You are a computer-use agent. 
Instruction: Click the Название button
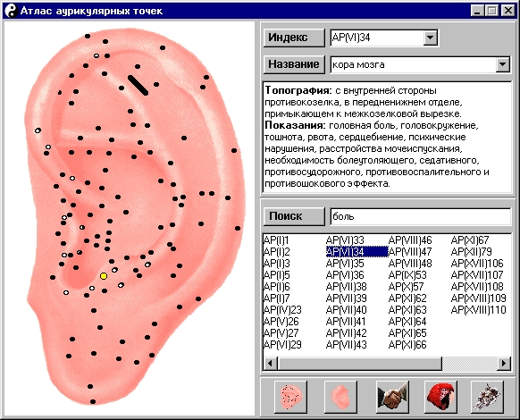[294, 64]
